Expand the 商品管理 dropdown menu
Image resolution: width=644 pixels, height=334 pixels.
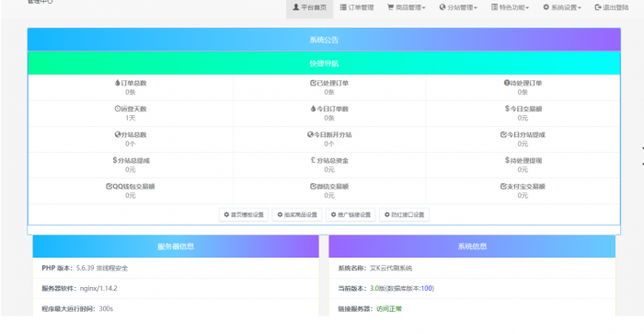point(407,7)
